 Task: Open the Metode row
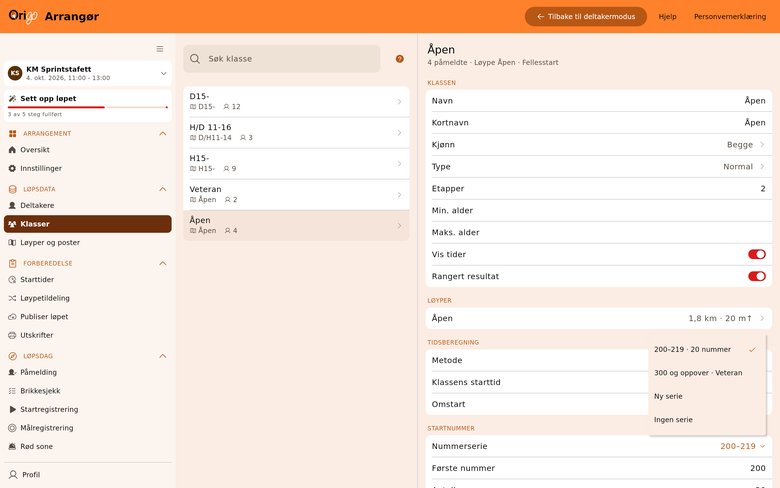coord(537,360)
